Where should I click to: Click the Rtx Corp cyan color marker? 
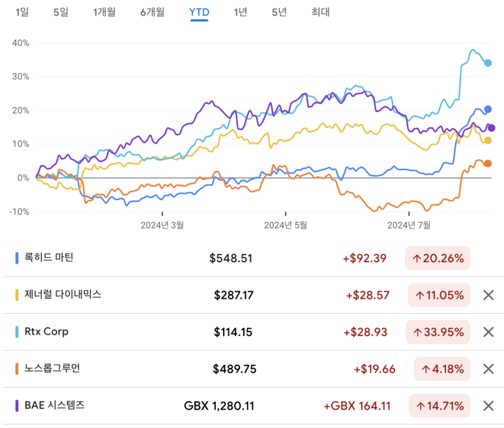point(17,332)
